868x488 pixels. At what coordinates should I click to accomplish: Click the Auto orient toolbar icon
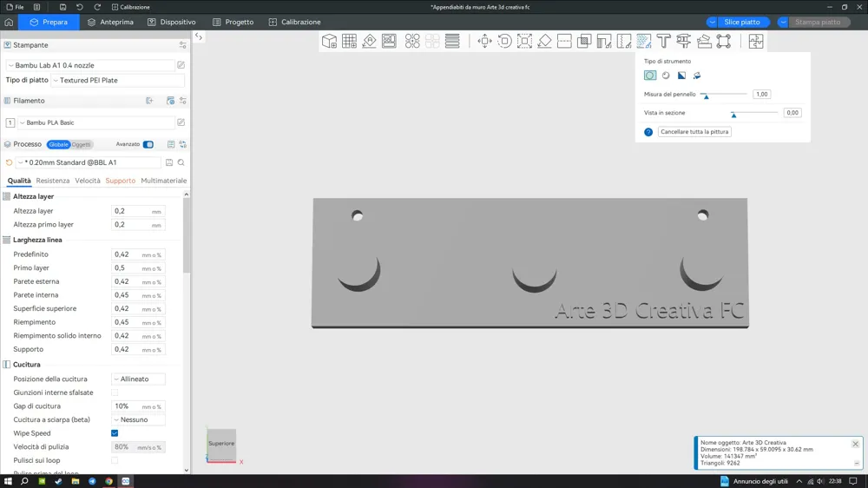[x=369, y=41]
